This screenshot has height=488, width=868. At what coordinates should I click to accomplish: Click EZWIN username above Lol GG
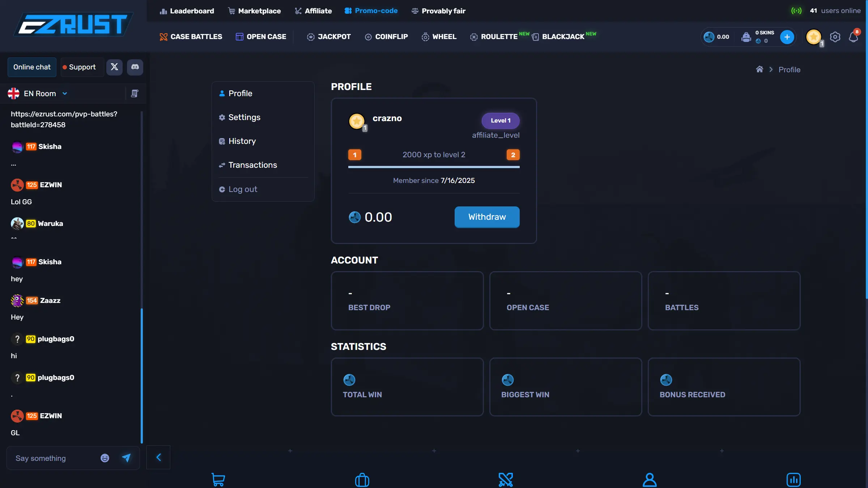click(51, 185)
